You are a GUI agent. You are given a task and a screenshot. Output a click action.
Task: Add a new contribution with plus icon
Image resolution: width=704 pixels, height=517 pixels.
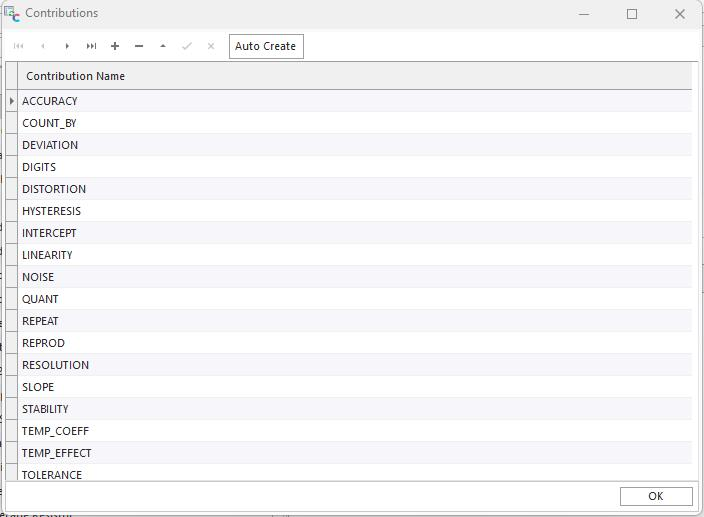[115, 46]
